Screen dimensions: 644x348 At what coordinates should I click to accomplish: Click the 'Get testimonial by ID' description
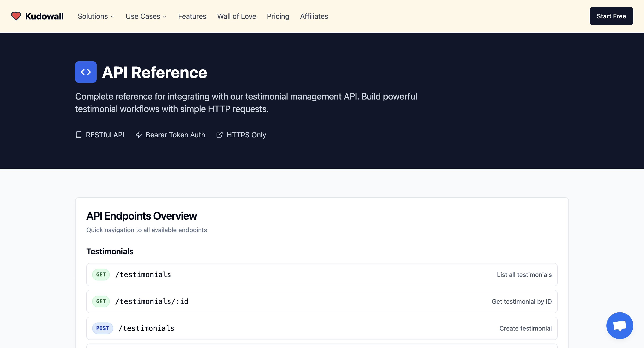tap(522, 301)
